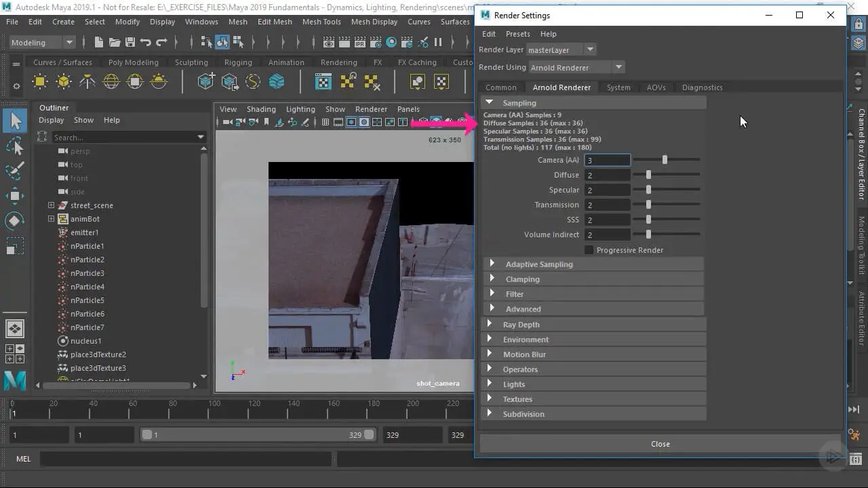This screenshot has height=488, width=868.
Task: Click the viewport bookmark icon
Action: 267,122
